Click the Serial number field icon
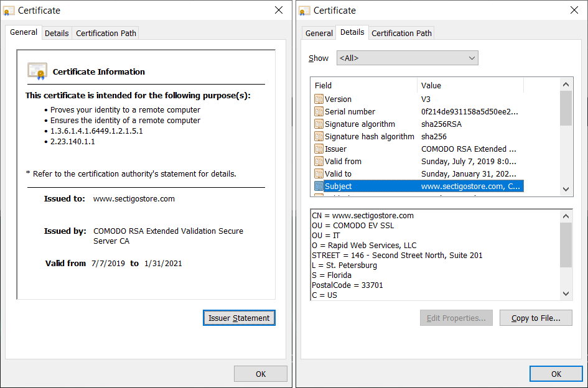The width and height of the screenshot is (588, 388). tap(319, 111)
